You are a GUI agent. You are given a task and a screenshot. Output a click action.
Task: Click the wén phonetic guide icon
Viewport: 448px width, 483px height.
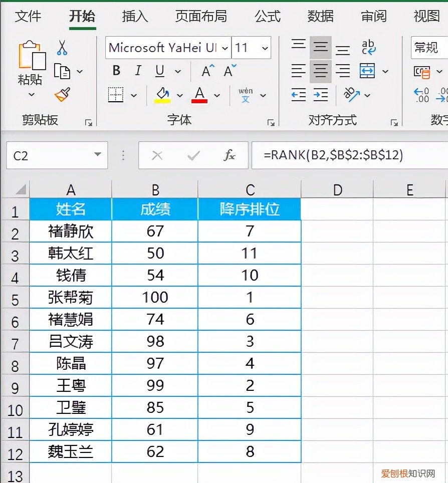[245, 95]
